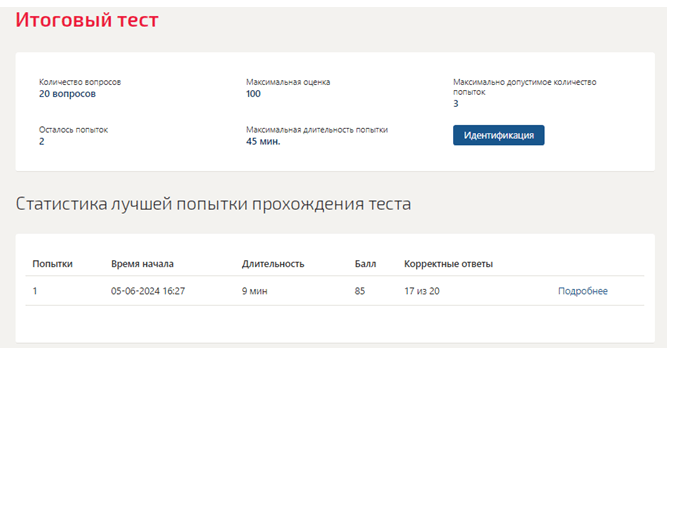This screenshot has height=524, width=678.
Task: Click the Время начала column header
Action: [x=142, y=264]
